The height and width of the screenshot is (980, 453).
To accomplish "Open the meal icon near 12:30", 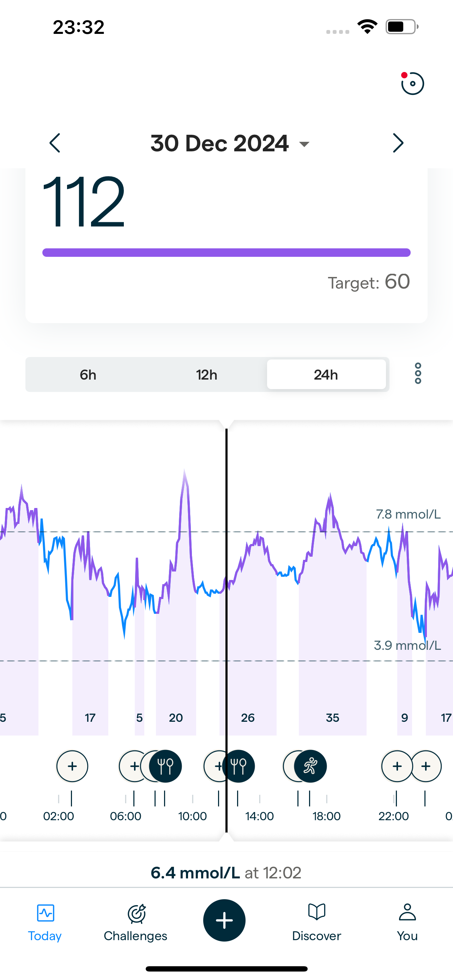I will pyautogui.click(x=239, y=766).
